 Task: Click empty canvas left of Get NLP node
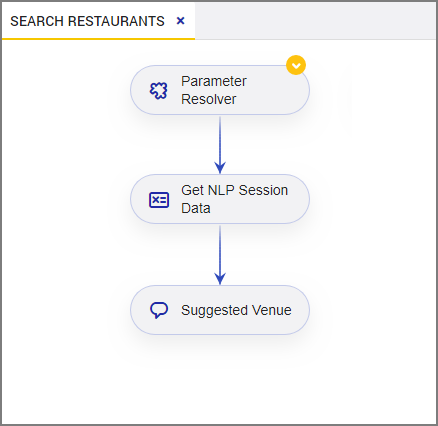click(x=67, y=199)
